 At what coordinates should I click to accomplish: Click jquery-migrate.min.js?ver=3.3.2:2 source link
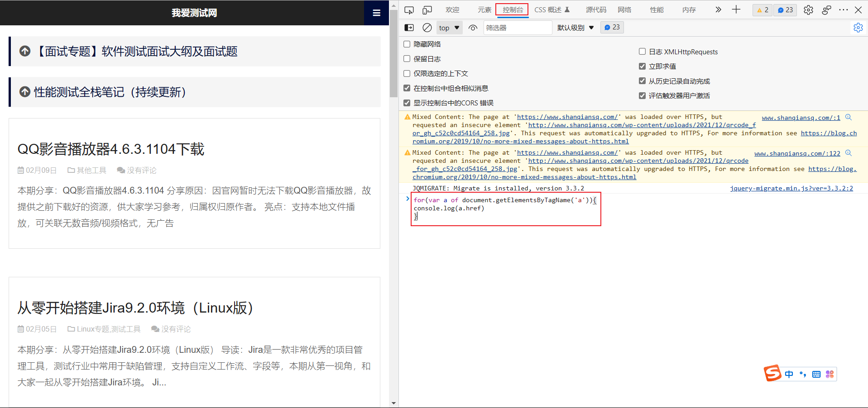791,188
